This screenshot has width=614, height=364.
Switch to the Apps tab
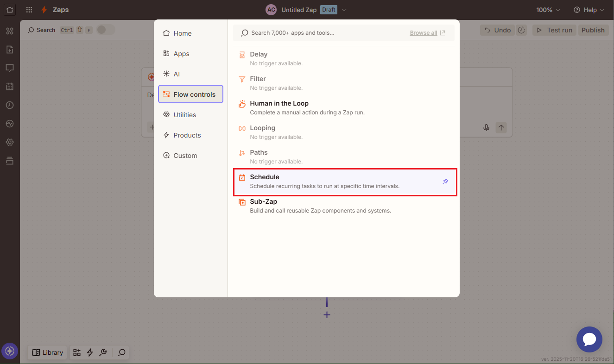(x=190, y=54)
